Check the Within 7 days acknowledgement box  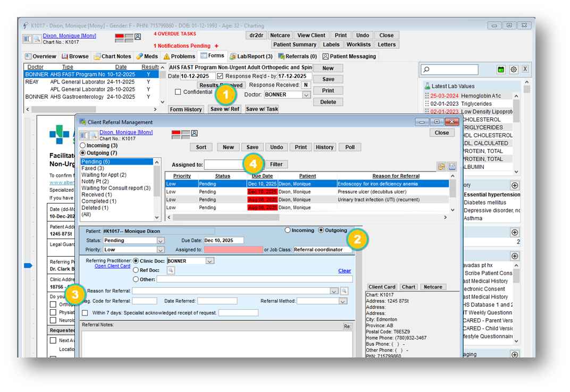coord(85,313)
